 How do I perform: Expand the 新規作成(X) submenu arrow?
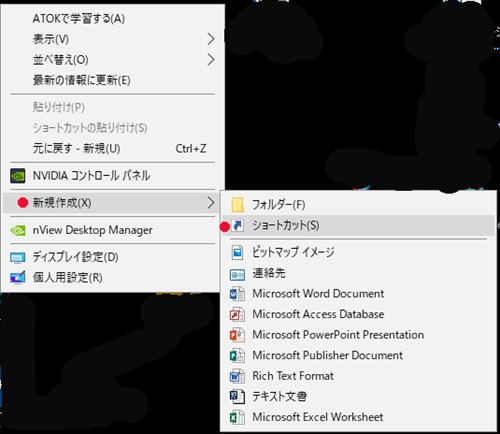tap(211, 202)
